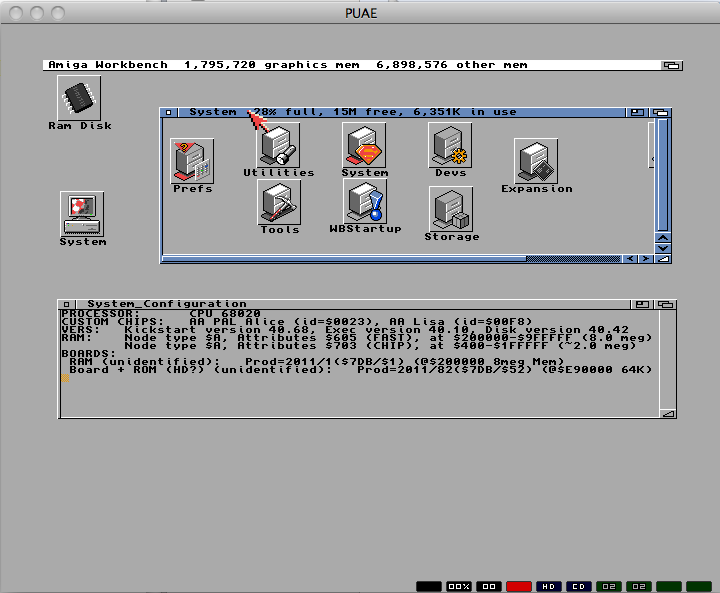Viewport: 720px width, 593px height.
Task: Select the WBStartup drawer icon
Action: point(365,202)
